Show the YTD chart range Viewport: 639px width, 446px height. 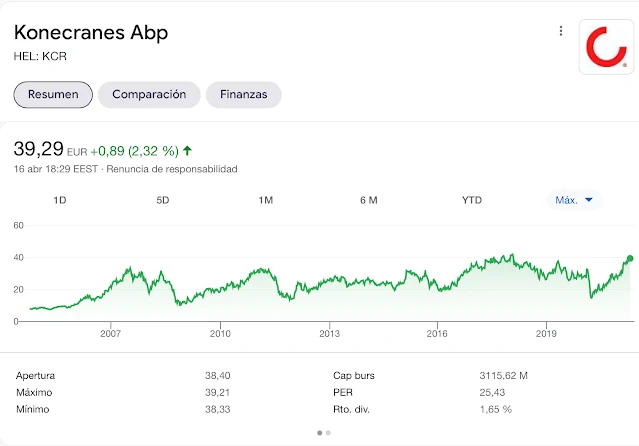coord(472,200)
